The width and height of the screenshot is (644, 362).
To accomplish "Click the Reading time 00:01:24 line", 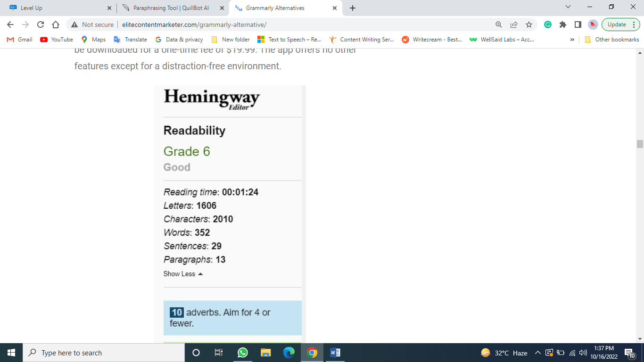I will (211, 192).
